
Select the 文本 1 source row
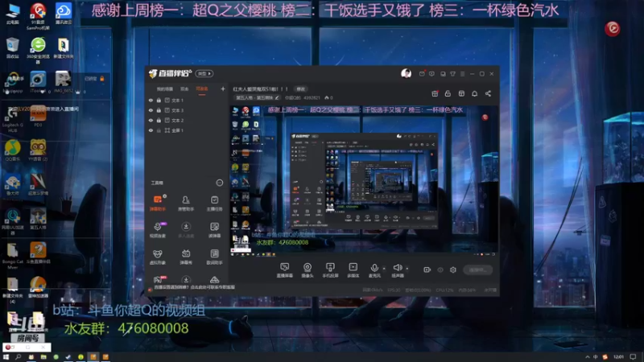pos(187,100)
